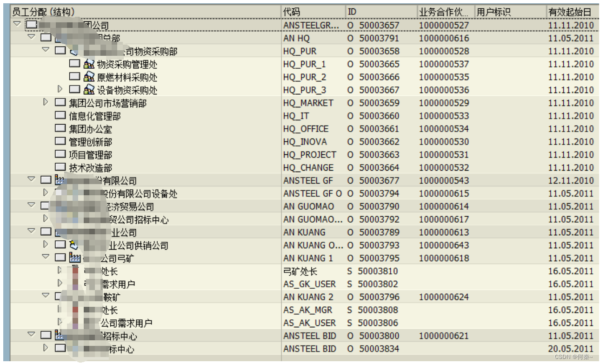Collapse the AN HQ node

coord(31,37)
